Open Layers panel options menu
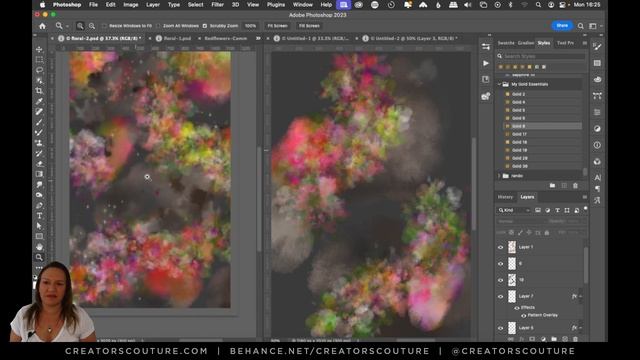The image size is (640, 360). [584, 197]
